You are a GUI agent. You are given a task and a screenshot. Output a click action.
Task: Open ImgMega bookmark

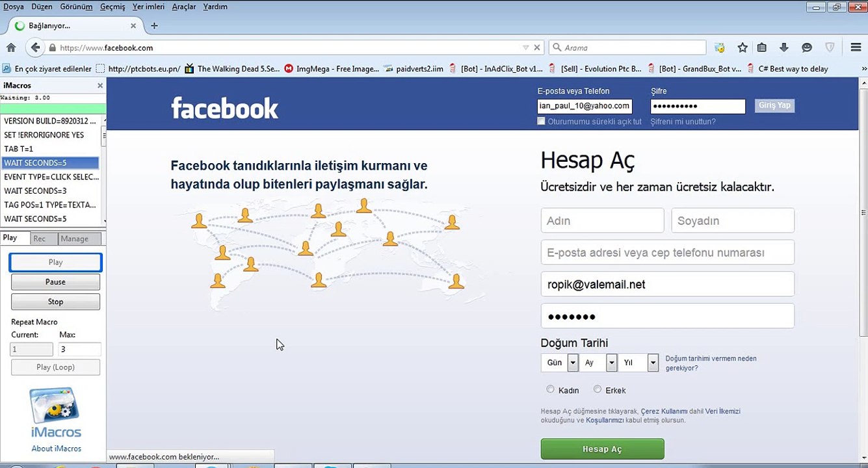click(x=332, y=68)
